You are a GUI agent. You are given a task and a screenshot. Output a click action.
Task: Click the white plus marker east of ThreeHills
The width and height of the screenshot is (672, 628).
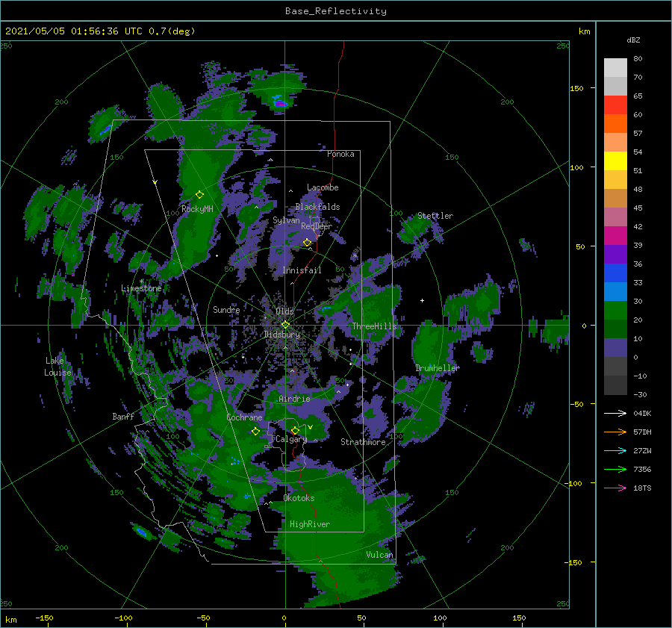click(x=422, y=300)
